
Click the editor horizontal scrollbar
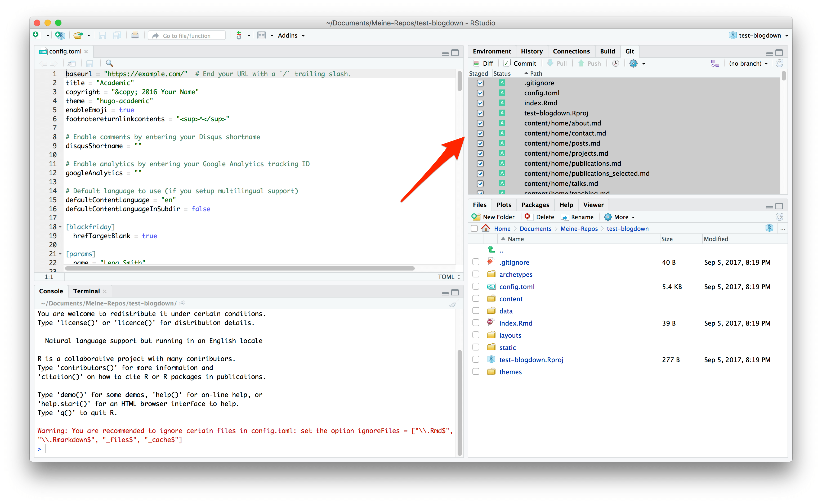pos(239,268)
